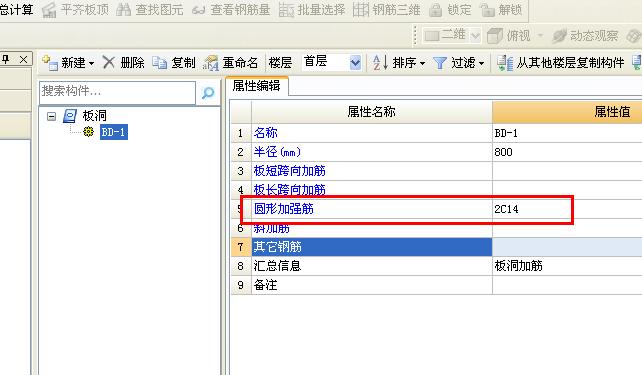The height and width of the screenshot is (375, 642).
Task: Click the 查看钢筋量 toolbar icon
Action: pyautogui.click(x=199, y=10)
